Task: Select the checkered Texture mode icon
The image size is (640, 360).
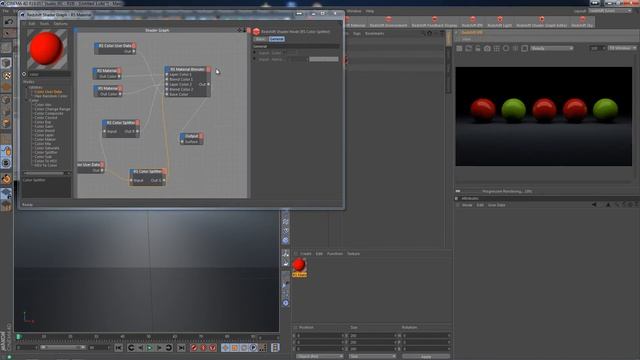Action: point(6,76)
